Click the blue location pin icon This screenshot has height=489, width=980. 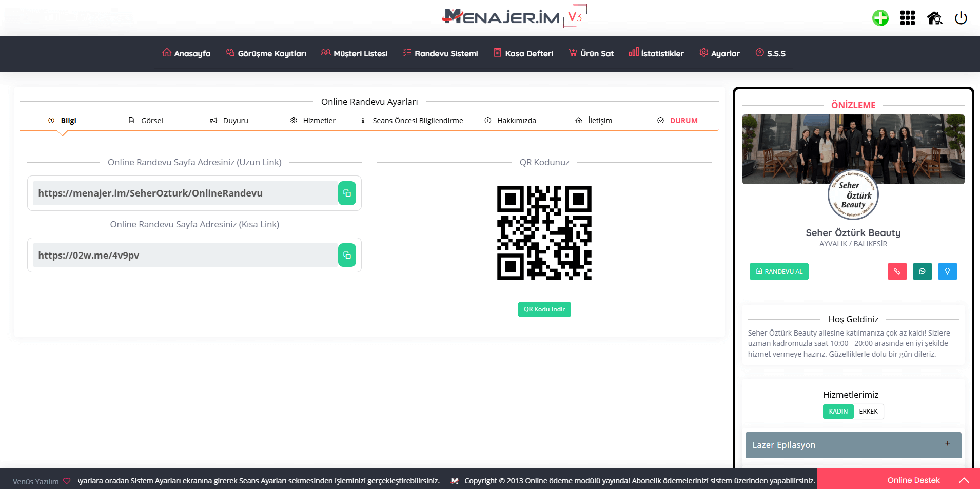click(947, 271)
